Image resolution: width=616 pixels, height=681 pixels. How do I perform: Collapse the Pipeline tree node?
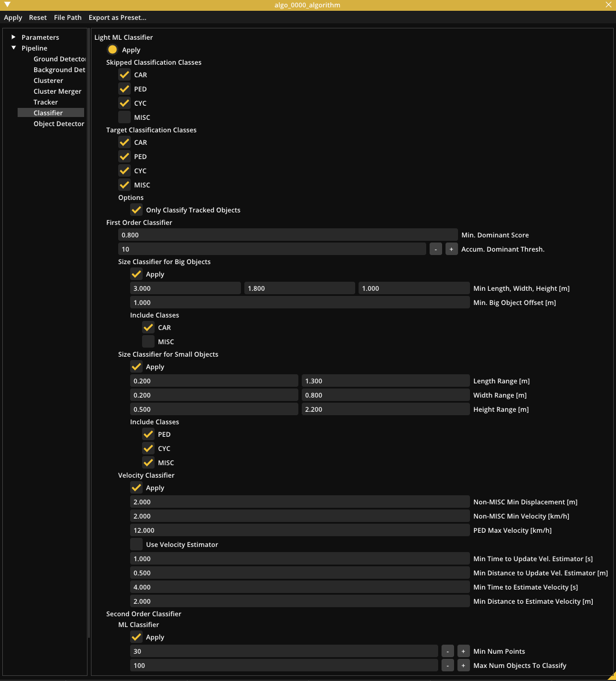pyautogui.click(x=14, y=48)
